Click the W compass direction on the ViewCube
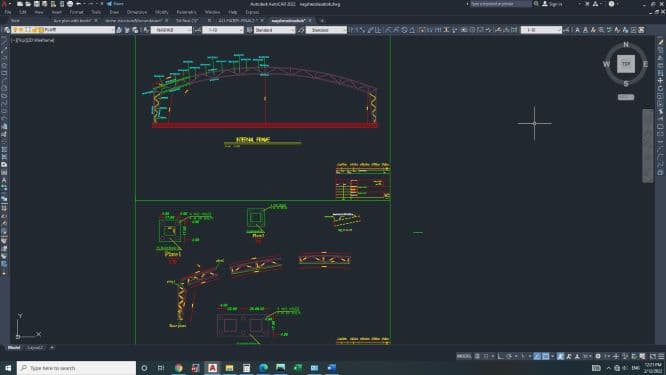The image size is (666, 375). (606, 64)
